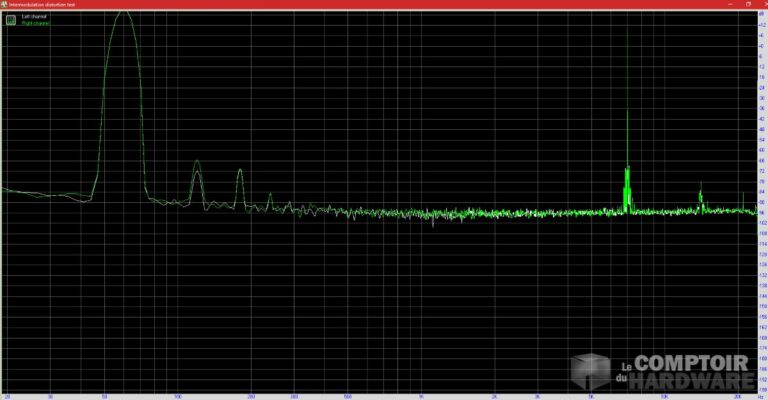
Task: Click the Intermodulation distortion test title text
Action: point(36,4)
